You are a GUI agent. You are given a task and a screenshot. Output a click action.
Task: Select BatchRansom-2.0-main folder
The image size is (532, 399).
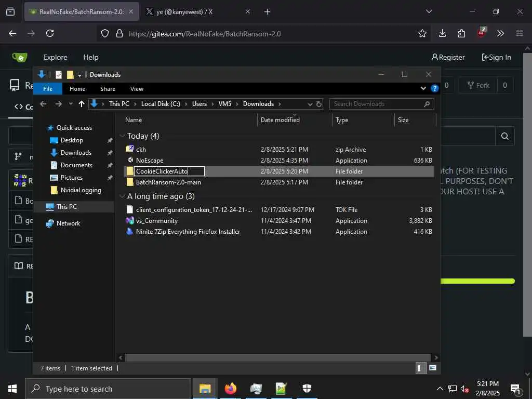click(278, 182)
